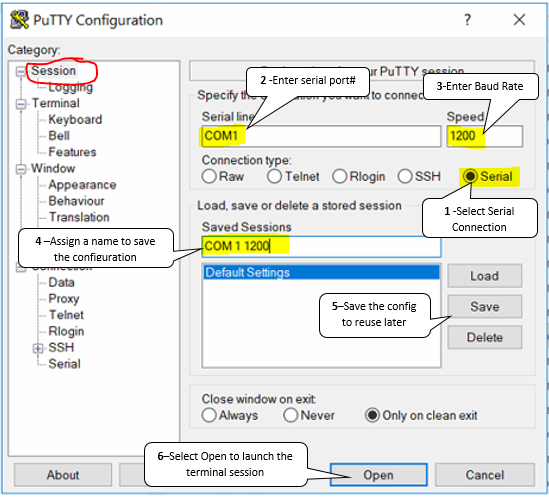Click the help question mark button
549x497 pixels.
click(x=467, y=20)
